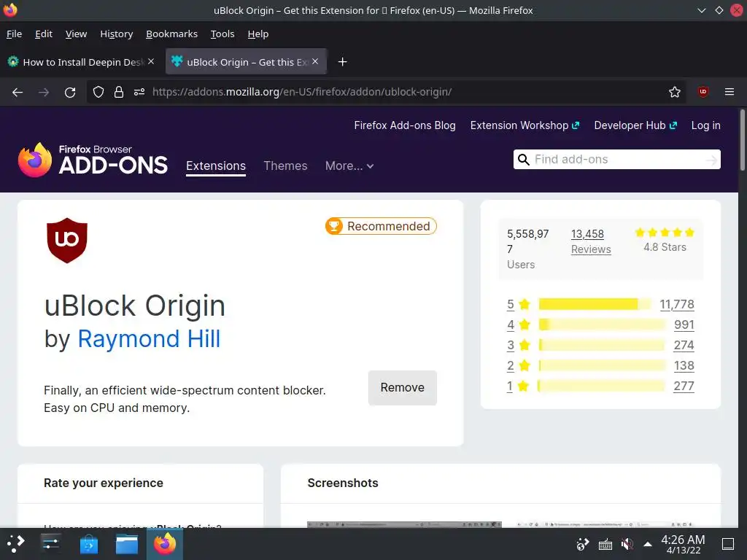The image size is (747, 560).
Task: Go to the Themes section
Action: [285, 166]
